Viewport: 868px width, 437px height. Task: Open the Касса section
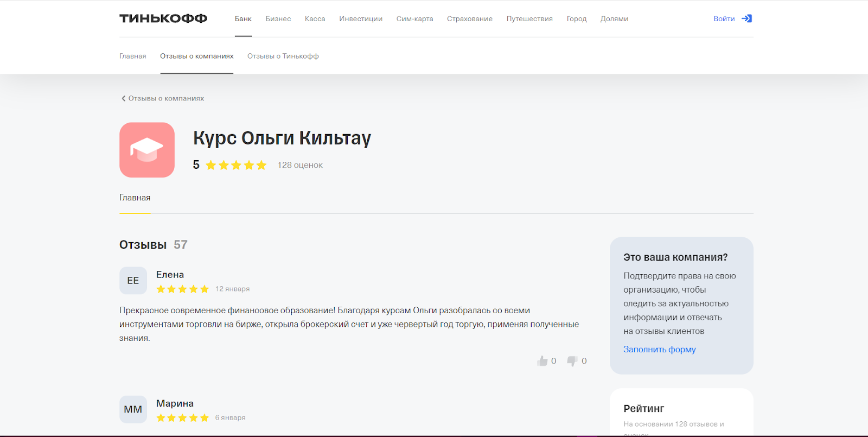click(x=315, y=18)
